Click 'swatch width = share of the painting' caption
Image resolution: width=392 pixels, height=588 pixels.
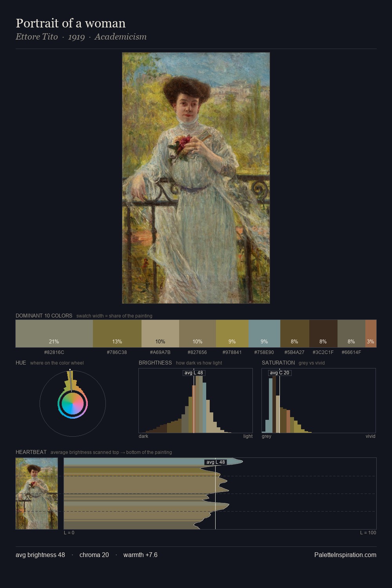tap(114, 316)
